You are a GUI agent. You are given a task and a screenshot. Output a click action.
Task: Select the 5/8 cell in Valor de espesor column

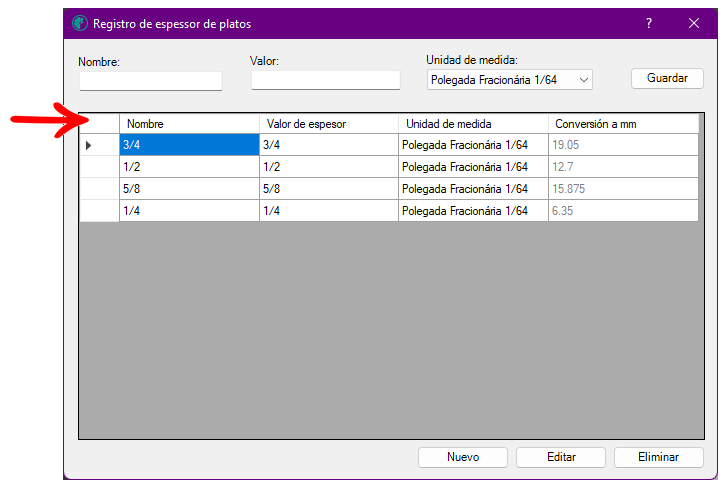(x=329, y=189)
